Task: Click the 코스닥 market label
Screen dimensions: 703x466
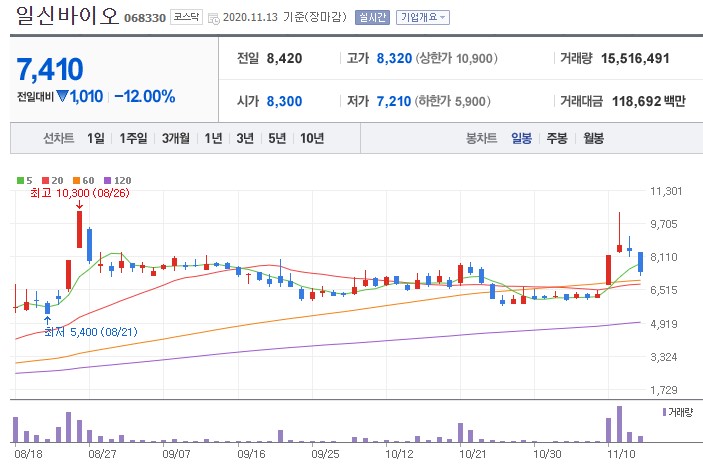Action: (186, 17)
